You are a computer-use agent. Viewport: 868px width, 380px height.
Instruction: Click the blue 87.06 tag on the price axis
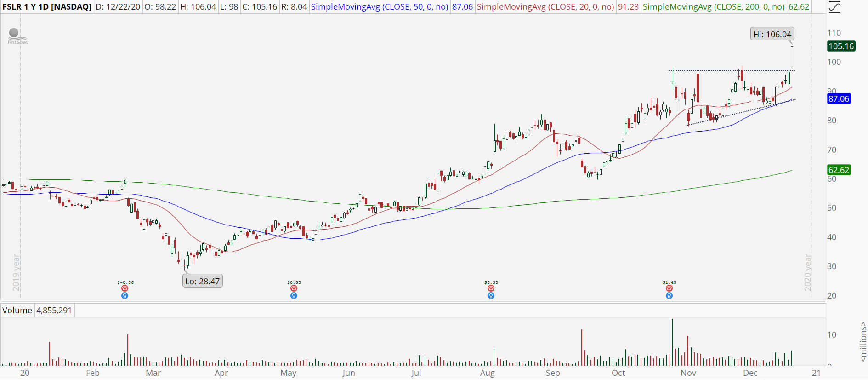(x=839, y=98)
